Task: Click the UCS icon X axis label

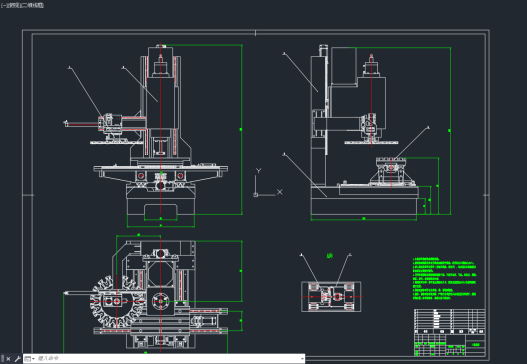Action: [x=280, y=192]
